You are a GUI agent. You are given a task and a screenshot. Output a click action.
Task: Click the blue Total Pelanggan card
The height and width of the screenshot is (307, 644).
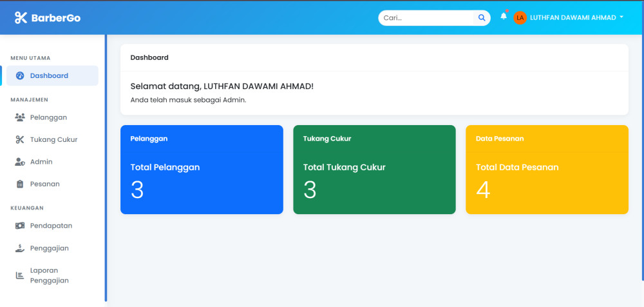(x=202, y=170)
